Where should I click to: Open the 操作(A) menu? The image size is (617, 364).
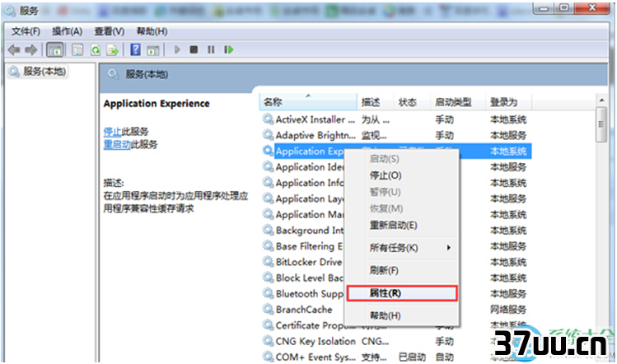[68, 31]
